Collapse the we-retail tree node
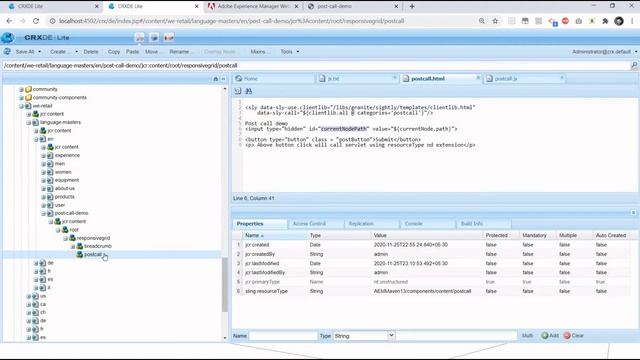Screen dimensions: 640x360 (x=21, y=106)
